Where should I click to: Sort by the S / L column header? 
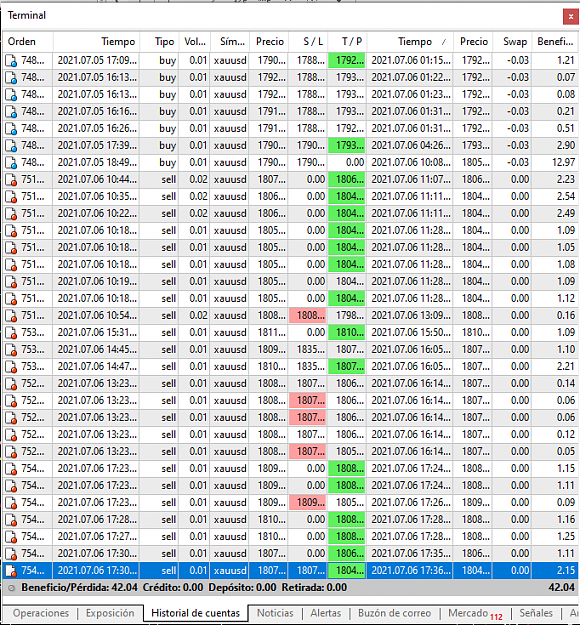point(308,42)
